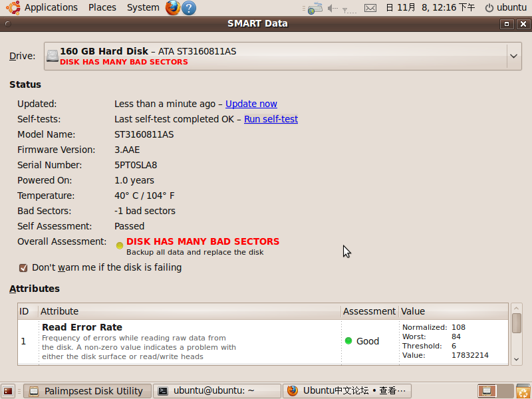The width and height of the screenshot is (532, 399).
Task: Close the SMART Data window
Action: click(x=523, y=24)
